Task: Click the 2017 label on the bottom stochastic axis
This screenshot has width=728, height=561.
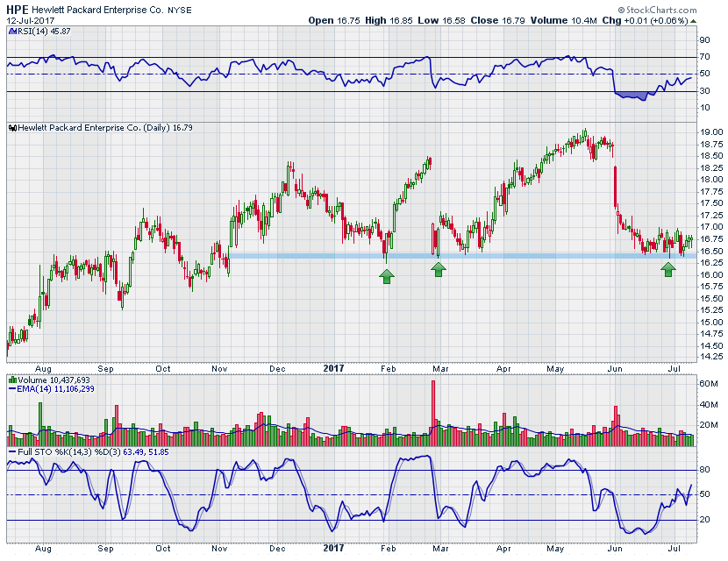Action: [333, 548]
